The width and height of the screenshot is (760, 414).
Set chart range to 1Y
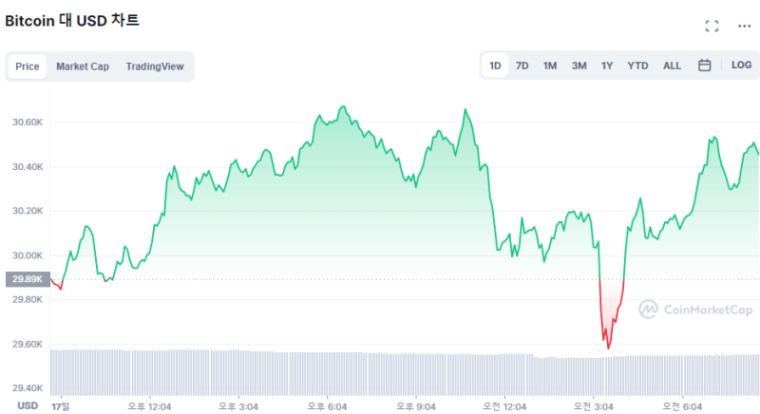607,66
